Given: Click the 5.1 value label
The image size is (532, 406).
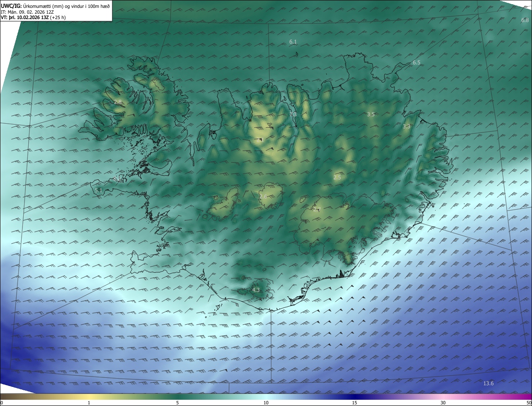Looking at the screenshot, I should point(99,191).
